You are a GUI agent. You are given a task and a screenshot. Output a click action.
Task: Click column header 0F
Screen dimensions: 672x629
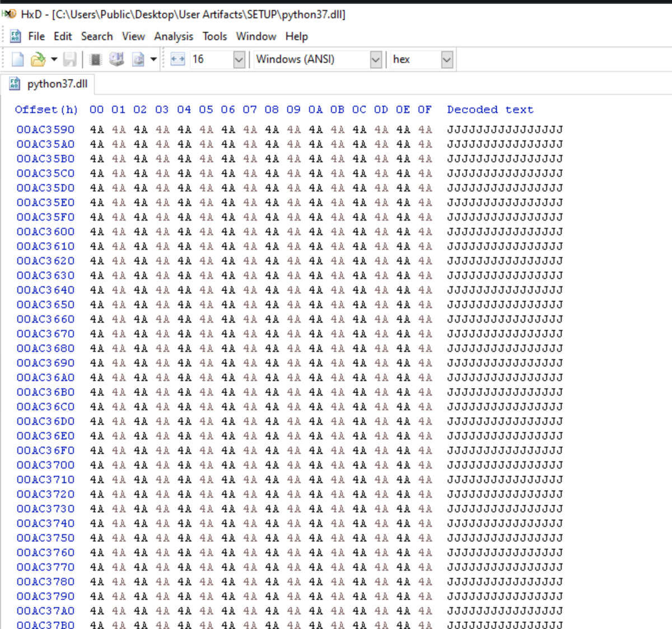[425, 110]
